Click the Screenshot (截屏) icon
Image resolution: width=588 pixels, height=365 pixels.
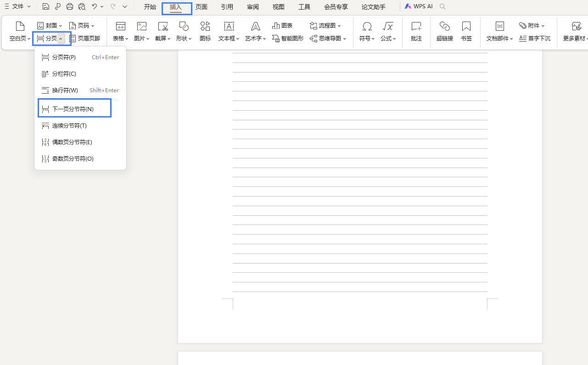[x=163, y=26]
